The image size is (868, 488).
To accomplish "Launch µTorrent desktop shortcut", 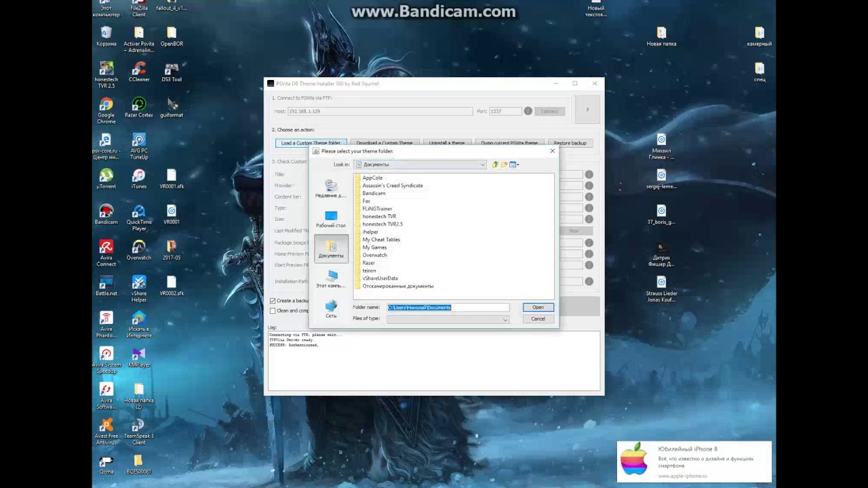I will point(106,179).
